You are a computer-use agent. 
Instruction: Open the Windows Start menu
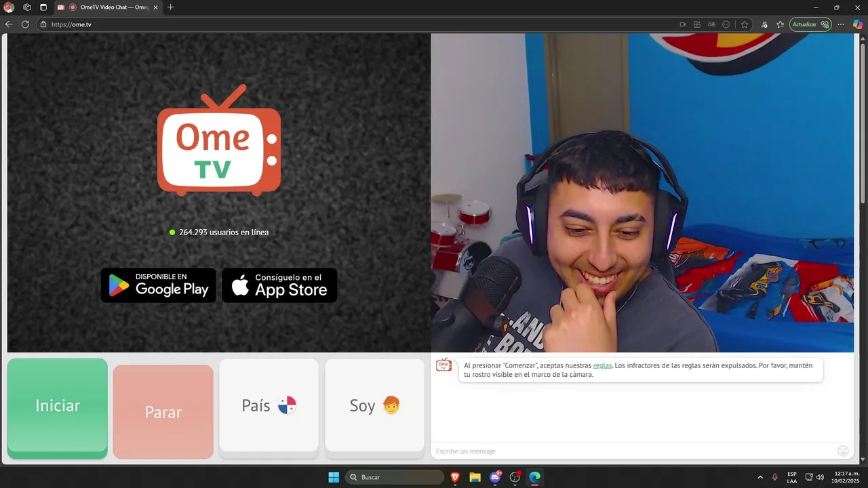pos(334,477)
